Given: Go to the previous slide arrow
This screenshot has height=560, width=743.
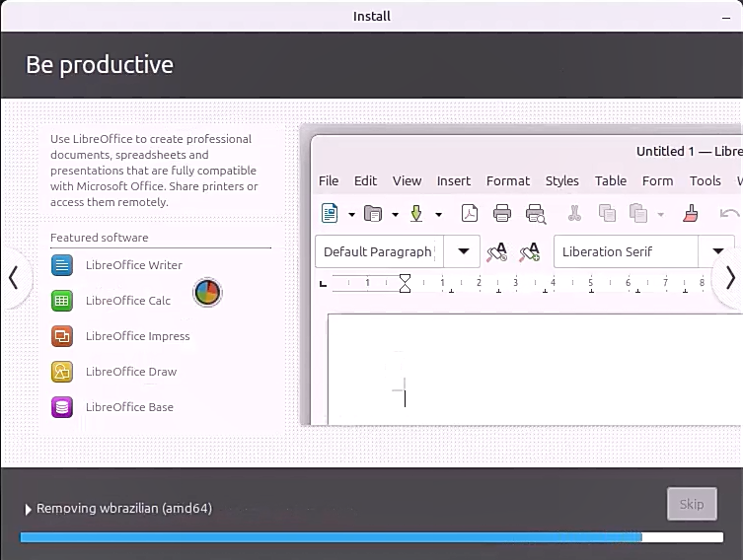Looking at the screenshot, I should pyautogui.click(x=13, y=278).
